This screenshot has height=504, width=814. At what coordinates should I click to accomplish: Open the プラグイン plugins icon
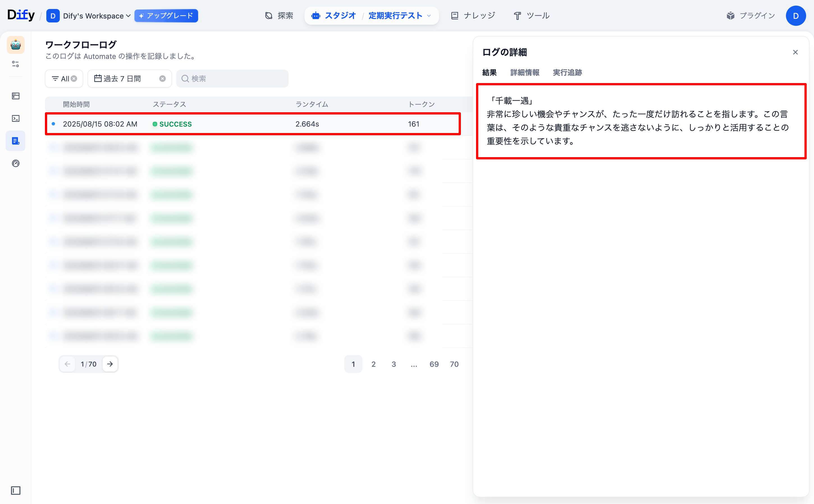[731, 16]
